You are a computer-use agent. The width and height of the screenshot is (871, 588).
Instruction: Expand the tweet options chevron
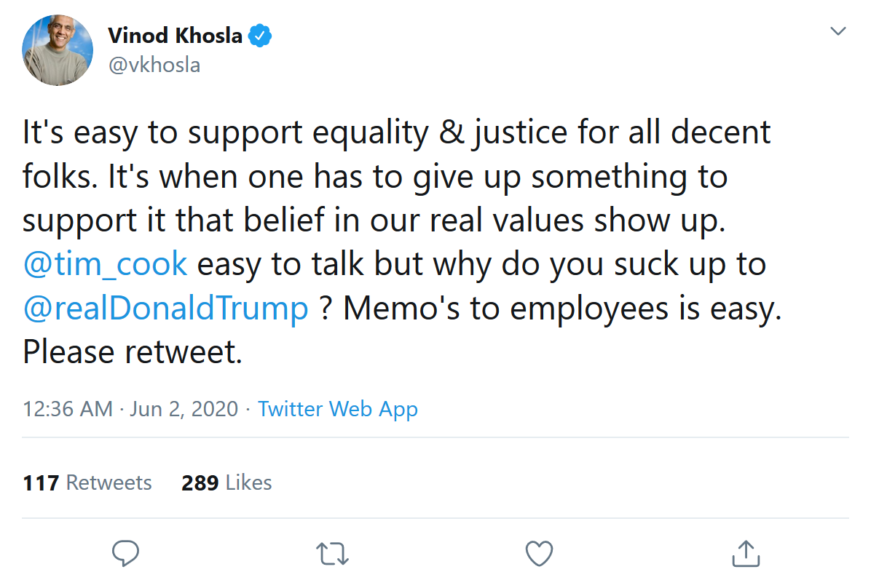coord(838,31)
